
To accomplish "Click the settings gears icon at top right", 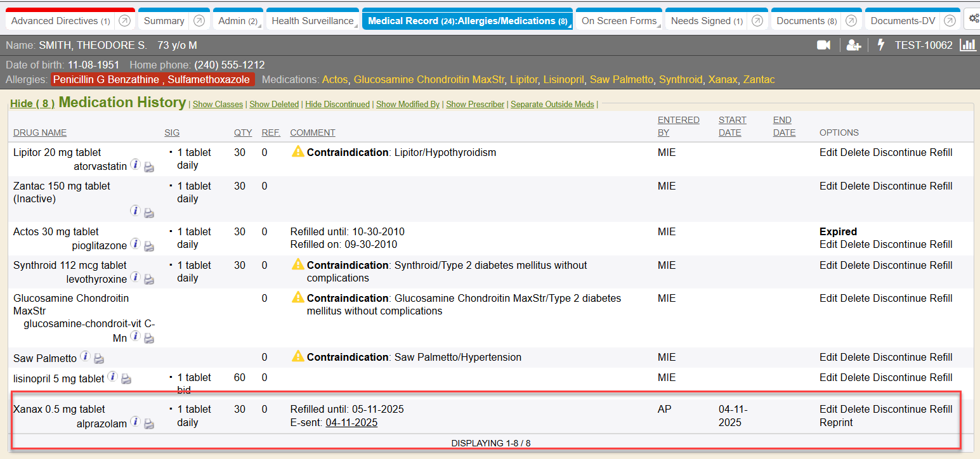I will point(972,20).
